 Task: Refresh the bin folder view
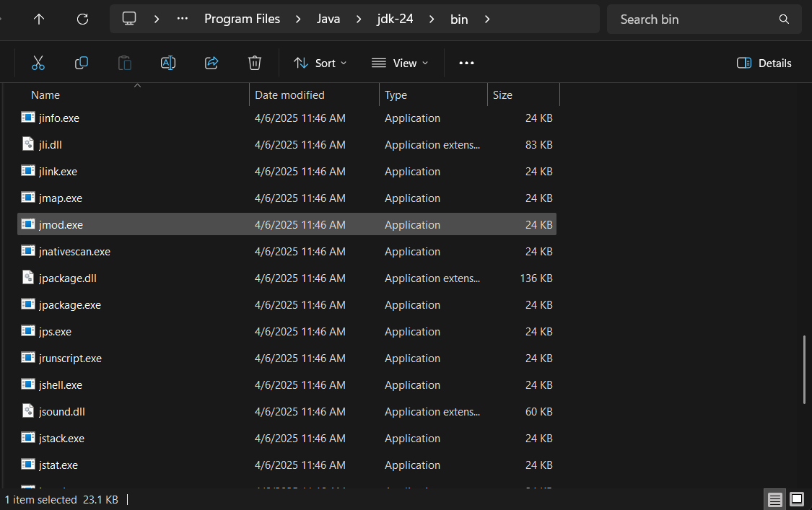click(x=82, y=19)
